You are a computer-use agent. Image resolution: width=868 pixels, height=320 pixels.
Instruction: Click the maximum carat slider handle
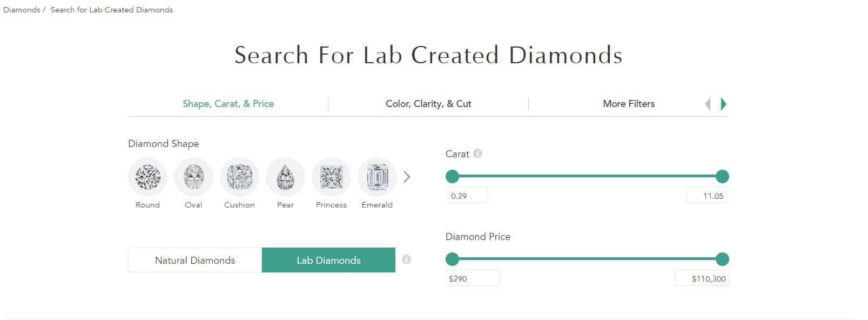point(722,176)
